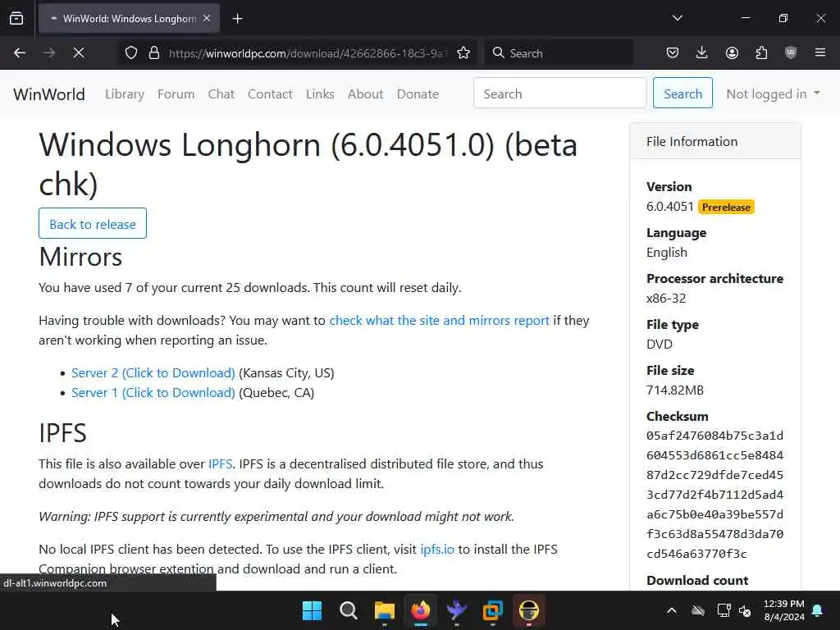
Task: Open uBlock Origin extension icon
Action: (x=791, y=52)
